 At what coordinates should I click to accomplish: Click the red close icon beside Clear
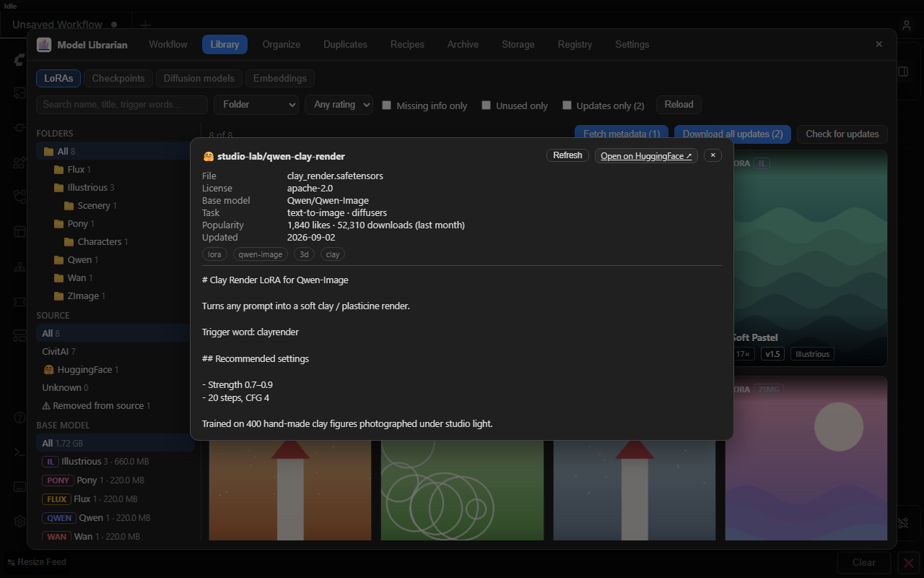[909, 563]
